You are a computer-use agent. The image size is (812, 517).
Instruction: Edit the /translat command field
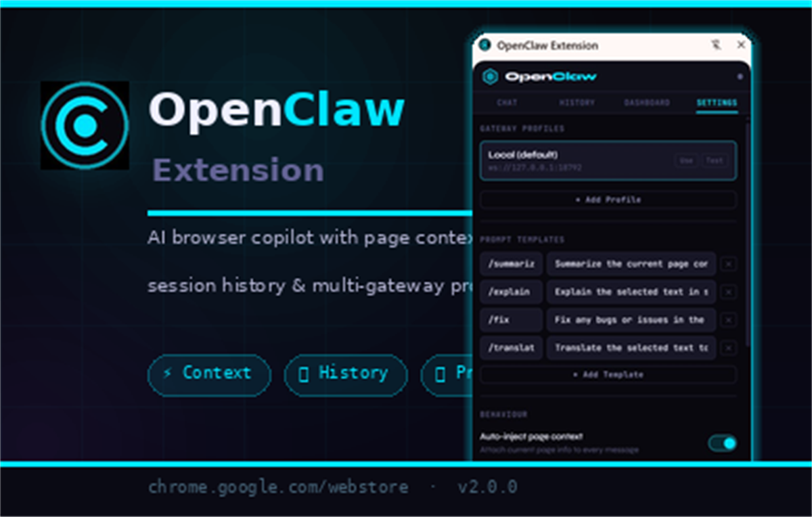511,348
